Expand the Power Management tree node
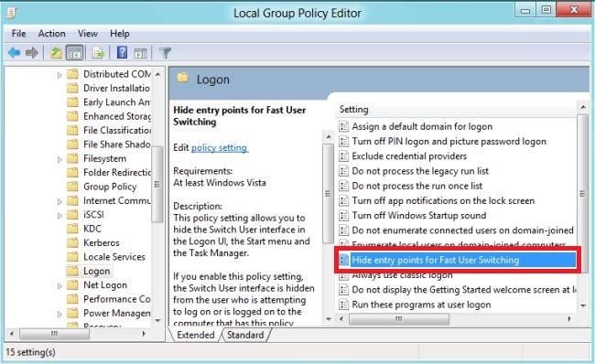 [x=59, y=314]
